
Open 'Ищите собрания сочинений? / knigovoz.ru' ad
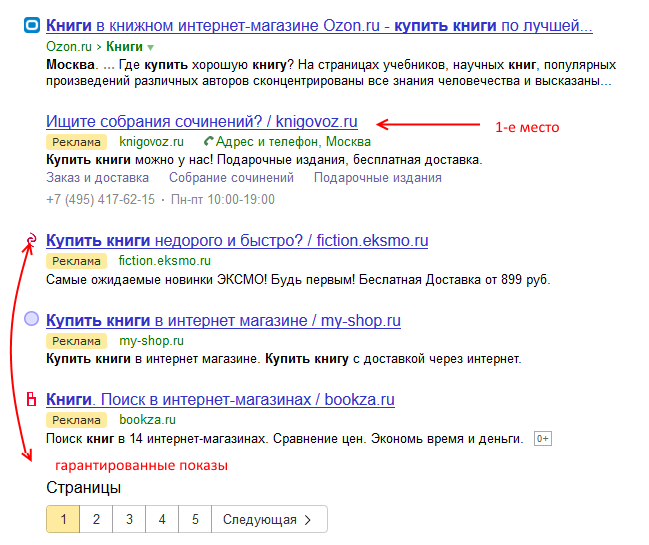click(202, 122)
